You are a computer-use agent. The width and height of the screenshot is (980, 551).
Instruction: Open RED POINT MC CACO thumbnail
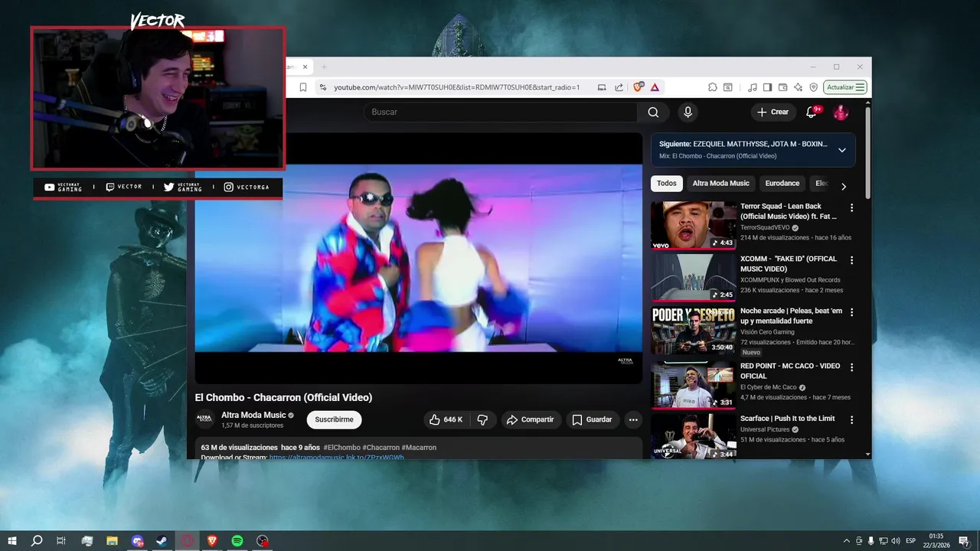pos(694,385)
